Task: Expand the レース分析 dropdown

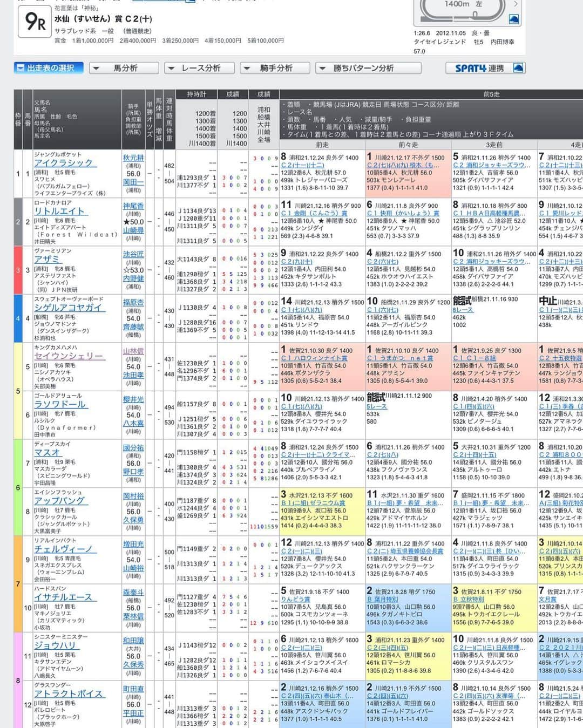Action: tap(199, 68)
